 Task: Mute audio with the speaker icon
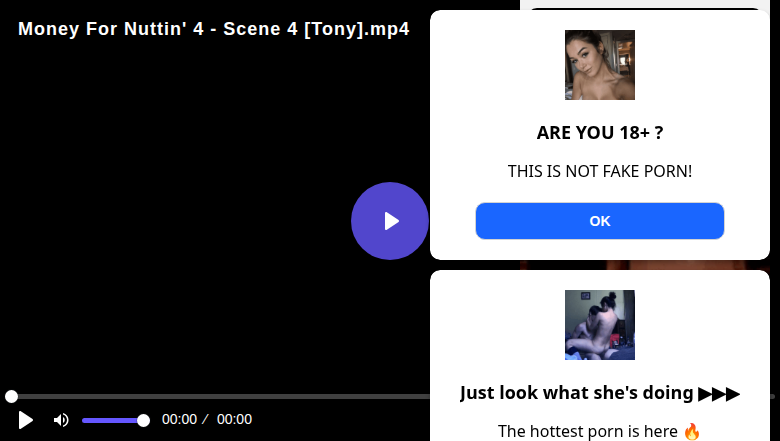[x=61, y=420]
